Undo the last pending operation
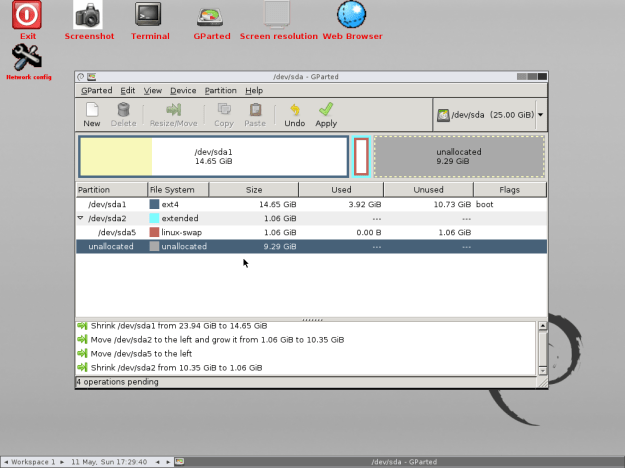The height and width of the screenshot is (468, 625). pos(295,114)
